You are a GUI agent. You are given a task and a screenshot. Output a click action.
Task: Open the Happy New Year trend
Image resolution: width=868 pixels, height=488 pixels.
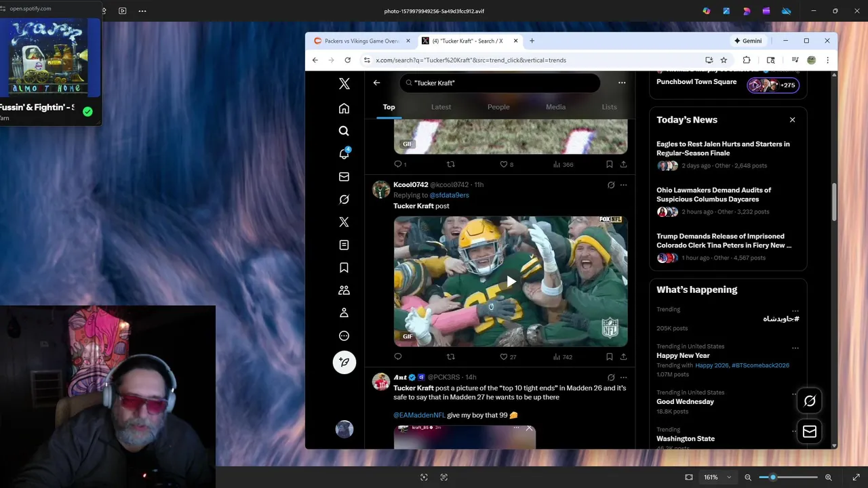tap(683, 355)
